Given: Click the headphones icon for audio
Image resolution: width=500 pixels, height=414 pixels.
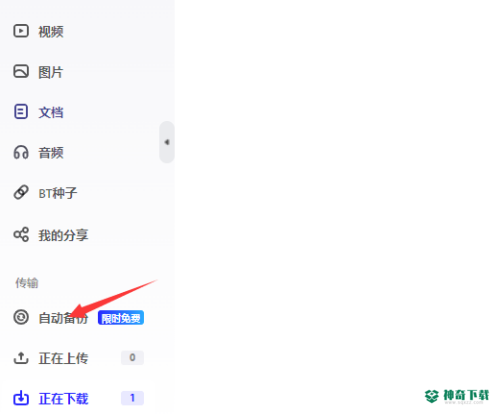Looking at the screenshot, I should point(21,153).
